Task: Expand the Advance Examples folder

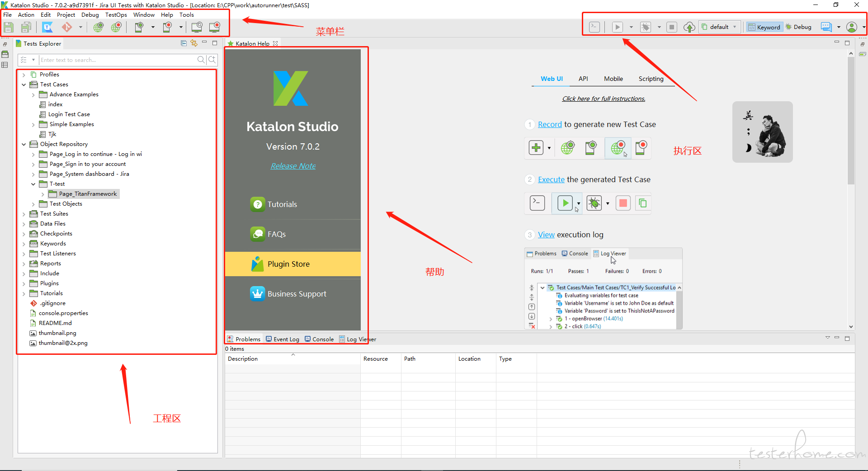Action: (x=33, y=94)
